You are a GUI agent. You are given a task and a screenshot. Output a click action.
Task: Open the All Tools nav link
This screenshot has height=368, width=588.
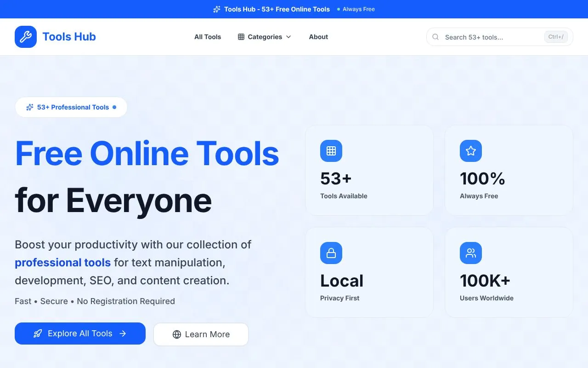click(208, 37)
